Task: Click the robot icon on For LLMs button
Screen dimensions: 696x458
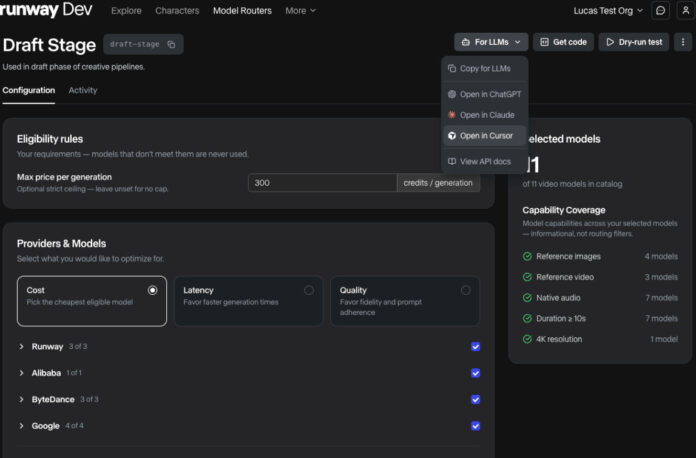Action: click(466, 42)
